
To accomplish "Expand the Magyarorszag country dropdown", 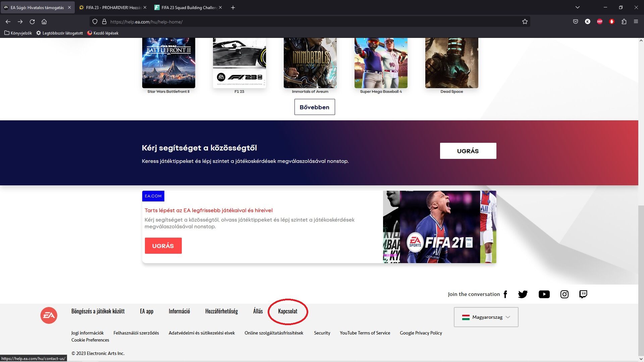I will (486, 317).
